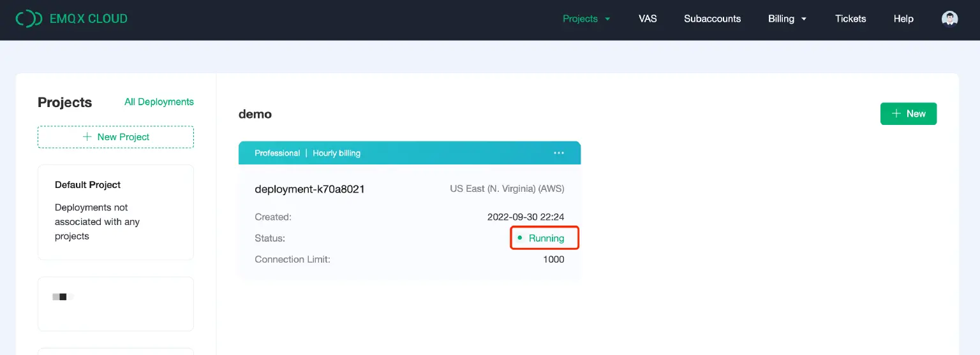Open the user avatar profile menu
Screen dimensions: 980x355
point(949,18)
